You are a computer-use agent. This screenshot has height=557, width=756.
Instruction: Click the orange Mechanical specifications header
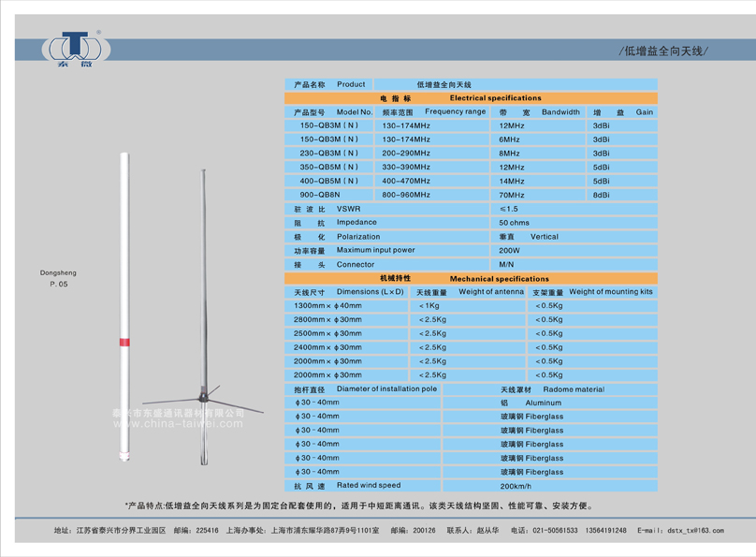(471, 278)
